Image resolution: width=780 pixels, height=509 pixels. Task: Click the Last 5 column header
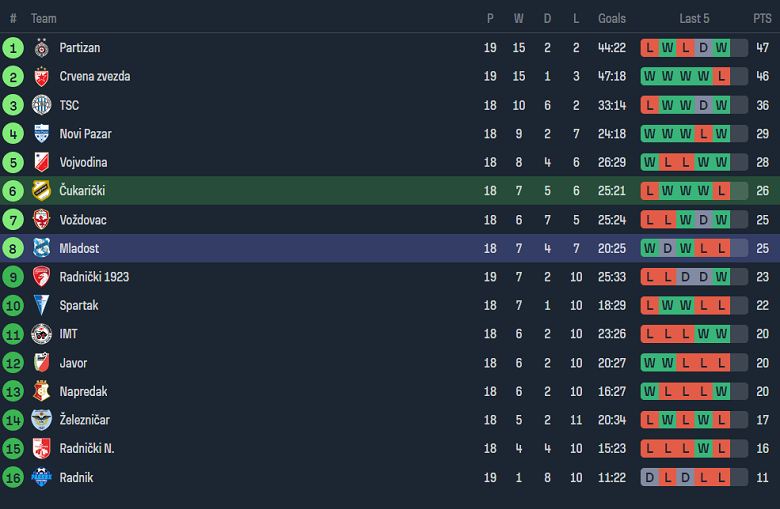click(x=694, y=19)
